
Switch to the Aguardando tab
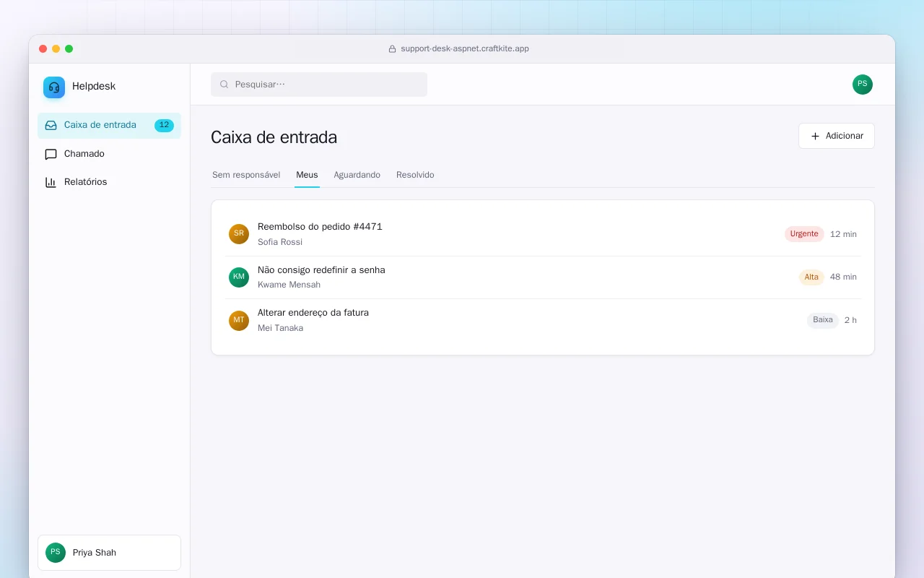click(357, 175)
